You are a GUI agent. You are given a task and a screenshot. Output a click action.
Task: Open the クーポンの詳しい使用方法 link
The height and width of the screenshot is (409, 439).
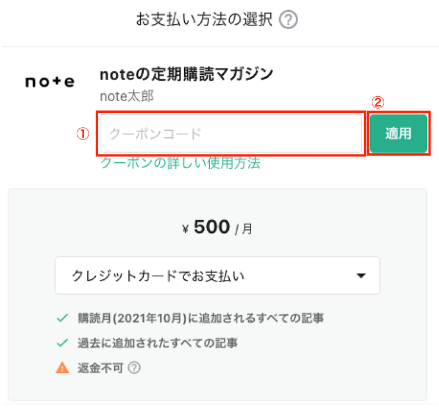click(x=180, y=163)
